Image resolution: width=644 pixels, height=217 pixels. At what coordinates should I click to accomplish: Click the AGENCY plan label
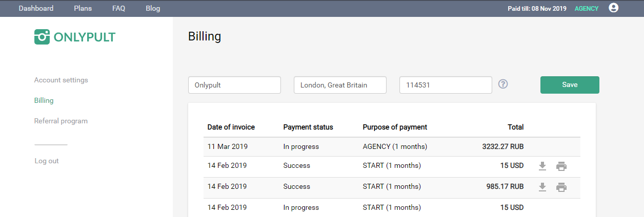click(587, 9)
